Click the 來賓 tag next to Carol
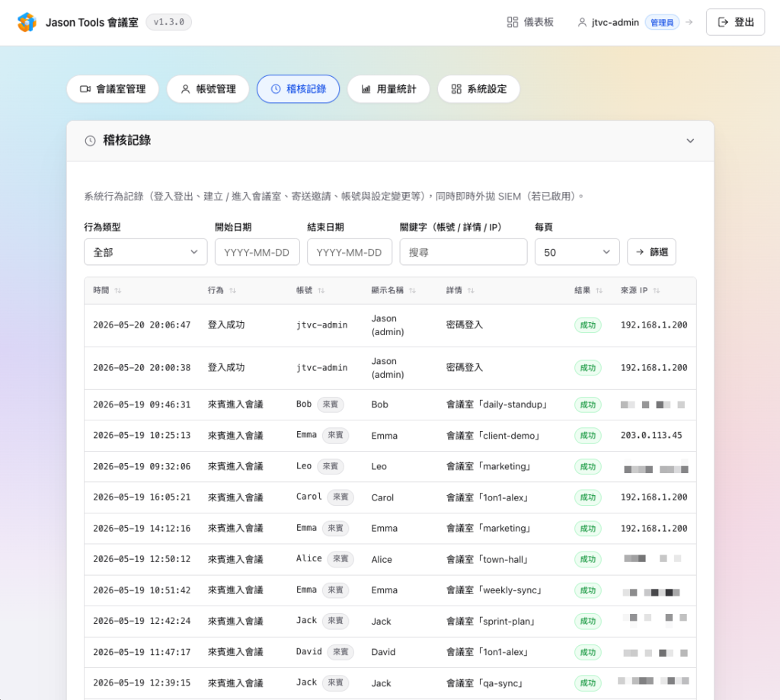 tap(340, 497)
